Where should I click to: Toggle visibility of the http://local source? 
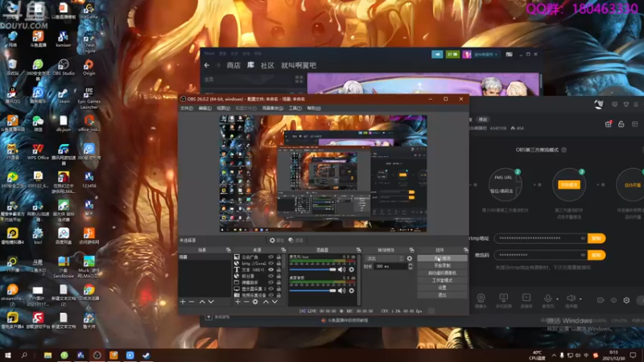270,264
